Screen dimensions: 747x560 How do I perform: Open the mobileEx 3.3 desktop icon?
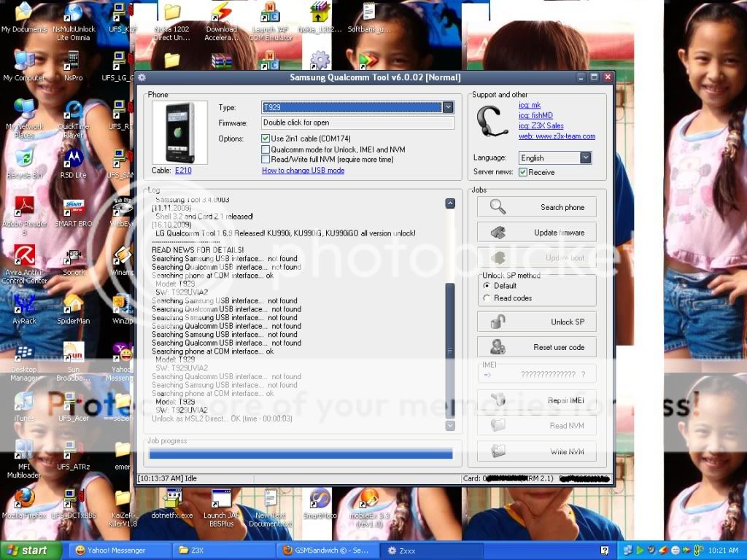pyautogui.click(x=369, y=507)
